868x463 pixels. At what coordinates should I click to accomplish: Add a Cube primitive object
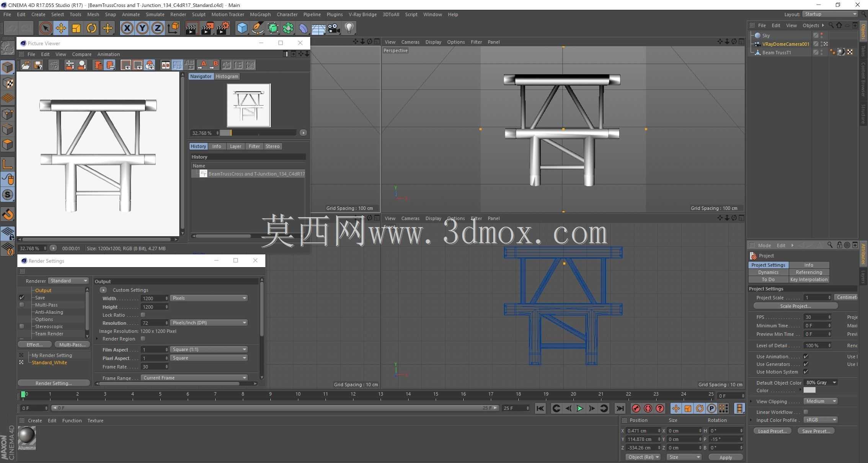242,28
